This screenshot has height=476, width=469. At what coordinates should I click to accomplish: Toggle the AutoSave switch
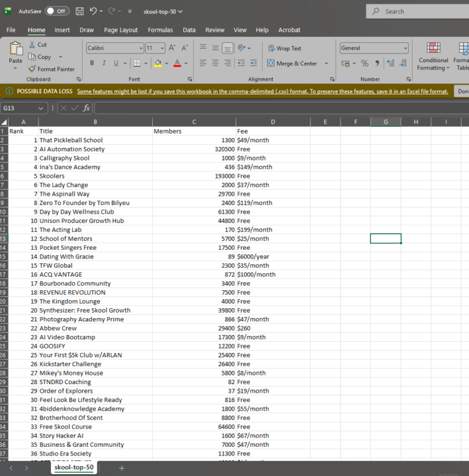point(57,11)
